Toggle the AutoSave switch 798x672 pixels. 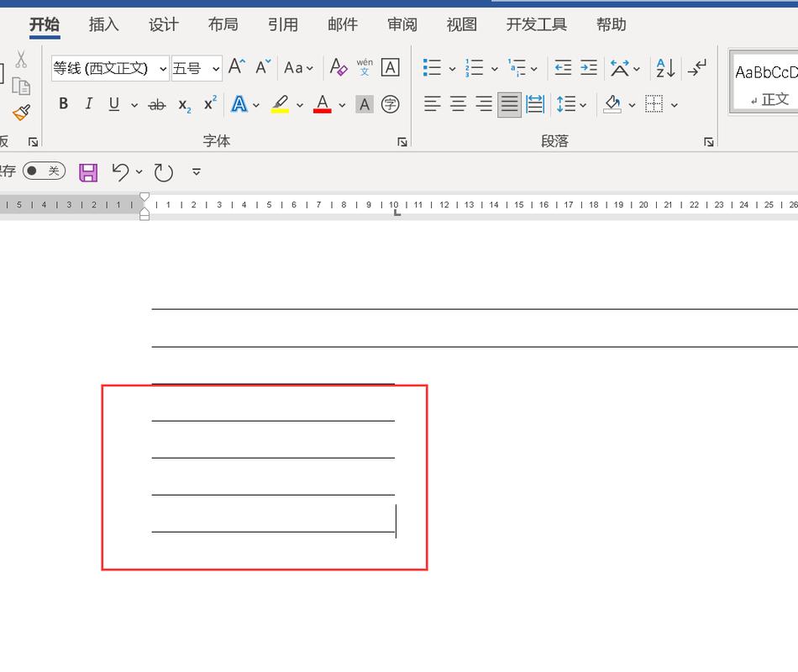click(44, 171)
